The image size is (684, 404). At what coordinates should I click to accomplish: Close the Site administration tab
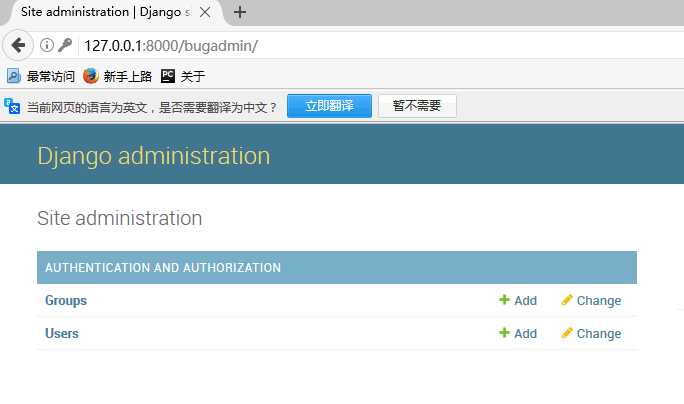(205, 12)
